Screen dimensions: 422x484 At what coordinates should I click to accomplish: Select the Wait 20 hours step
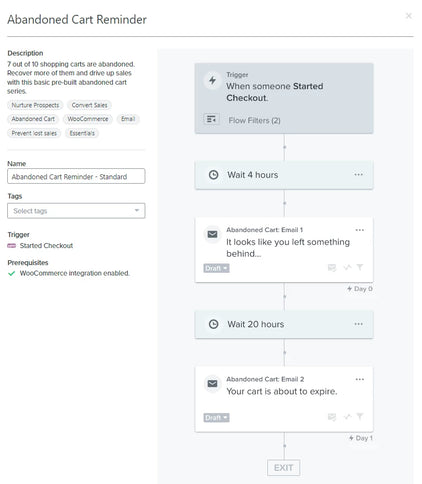pos(284,324)
